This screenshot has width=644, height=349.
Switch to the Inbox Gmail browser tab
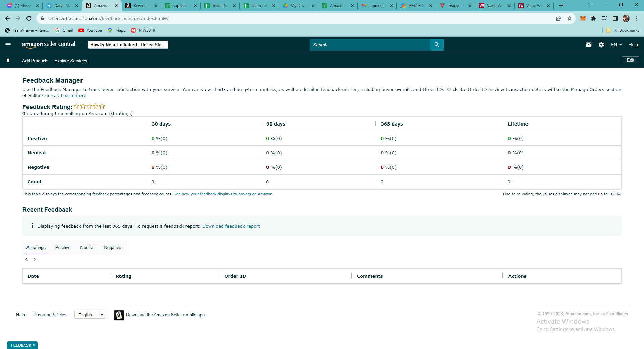377,6
